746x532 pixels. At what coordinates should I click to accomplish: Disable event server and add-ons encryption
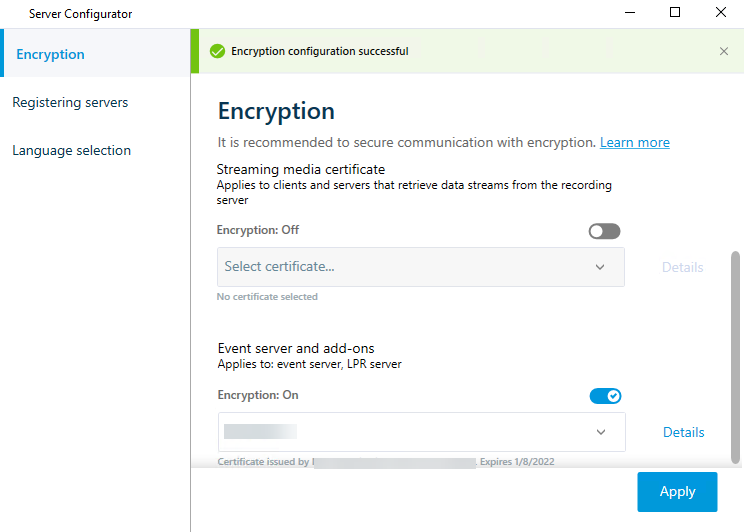(605, 396)
